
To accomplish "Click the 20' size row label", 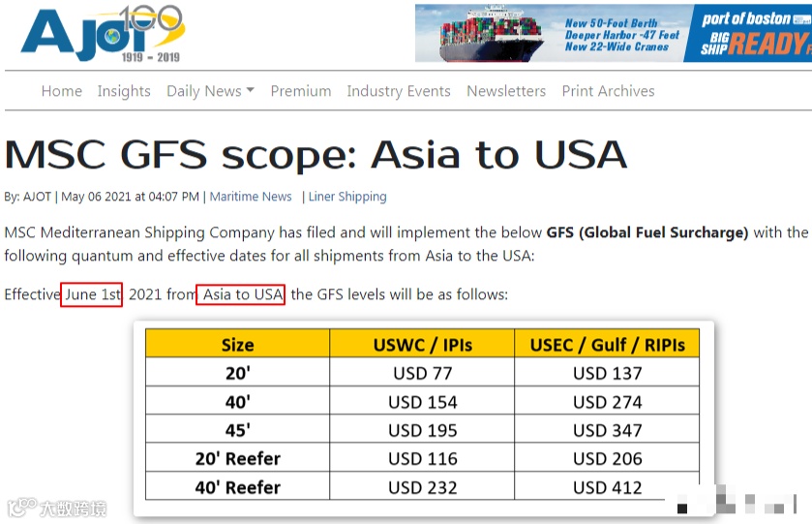I will click(x=238, y=373).
